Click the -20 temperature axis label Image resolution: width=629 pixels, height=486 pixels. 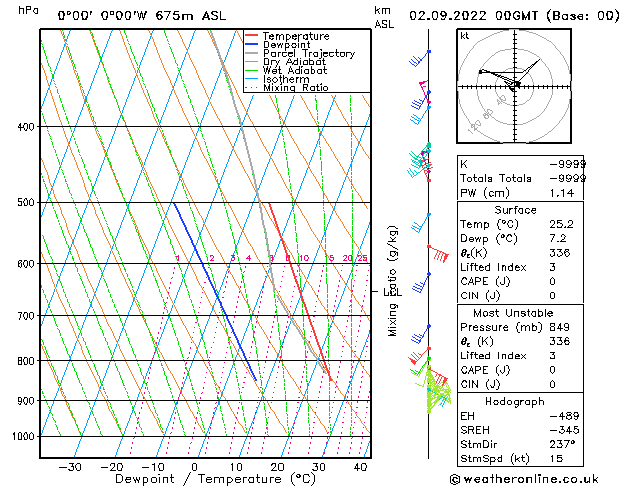[112, 467]
